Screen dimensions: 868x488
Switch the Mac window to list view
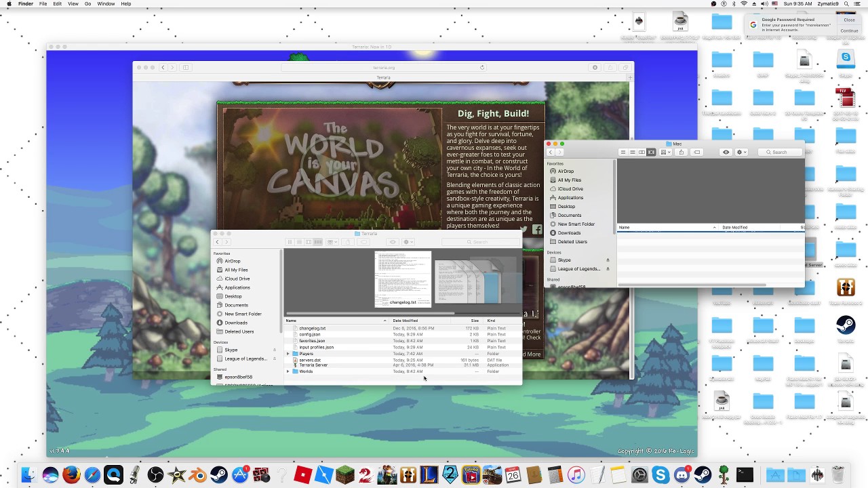click(x=632, y=152)
